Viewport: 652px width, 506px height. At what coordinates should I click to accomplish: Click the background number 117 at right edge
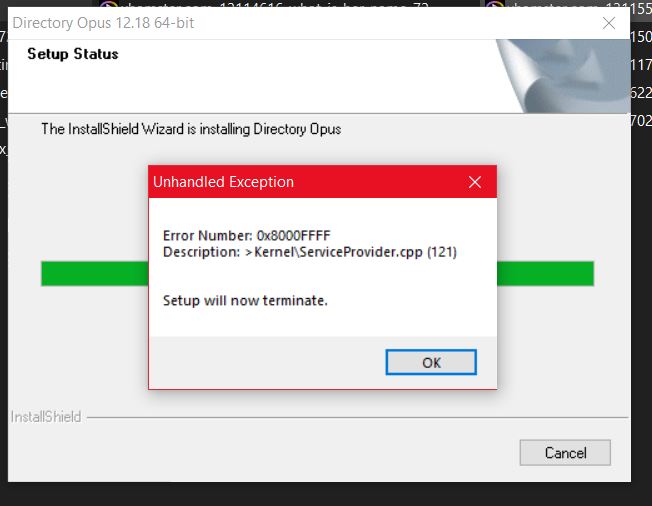coord(641,64)
